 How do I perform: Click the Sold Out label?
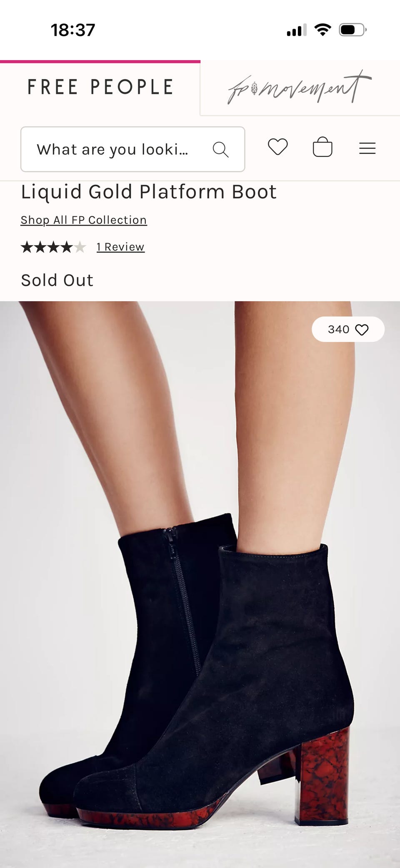tap(57, 280)
